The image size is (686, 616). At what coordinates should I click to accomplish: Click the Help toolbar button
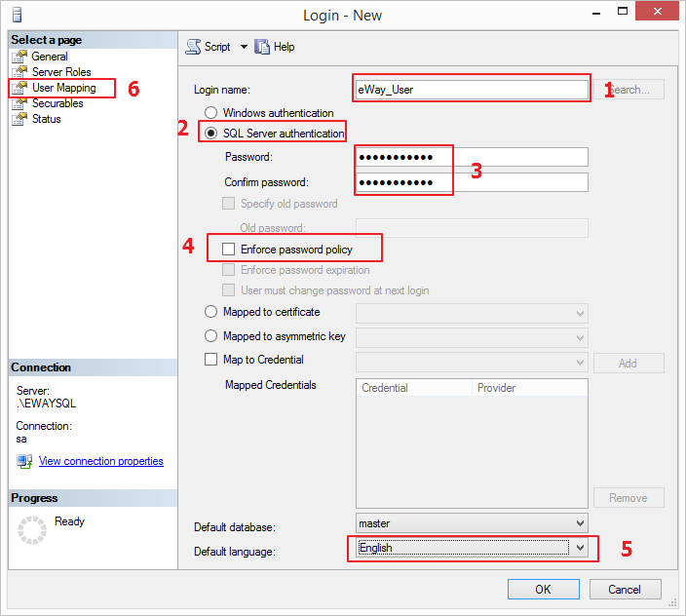point(275,47)
